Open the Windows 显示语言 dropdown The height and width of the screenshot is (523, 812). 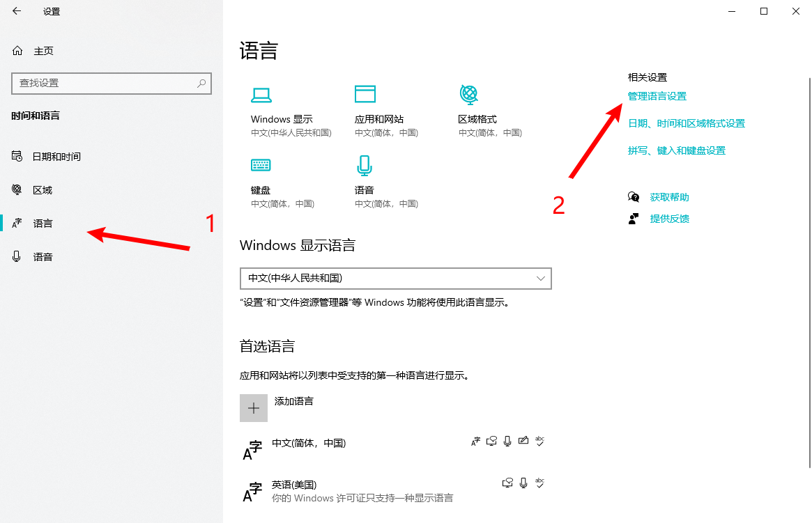tap(395, 279)
